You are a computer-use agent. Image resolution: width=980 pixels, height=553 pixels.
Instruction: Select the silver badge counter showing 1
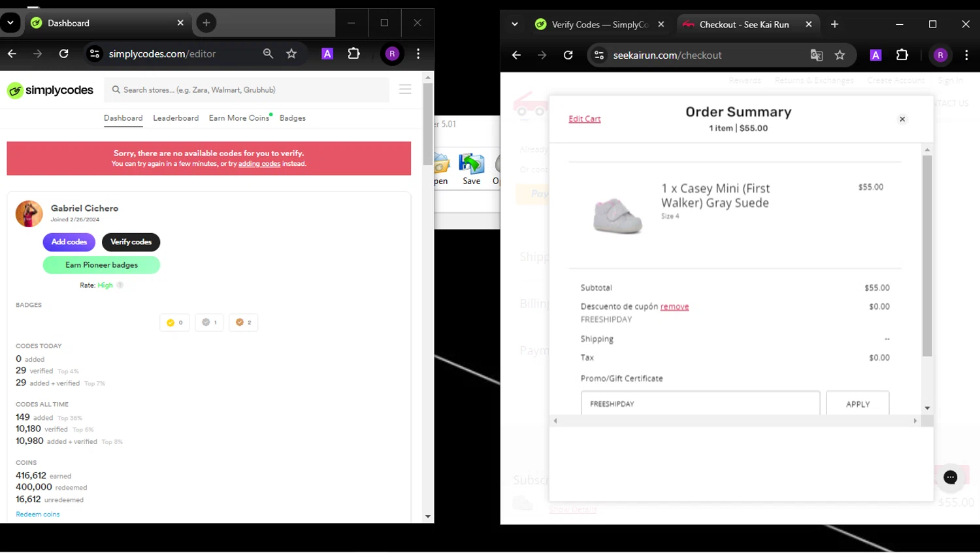[209, 323]
